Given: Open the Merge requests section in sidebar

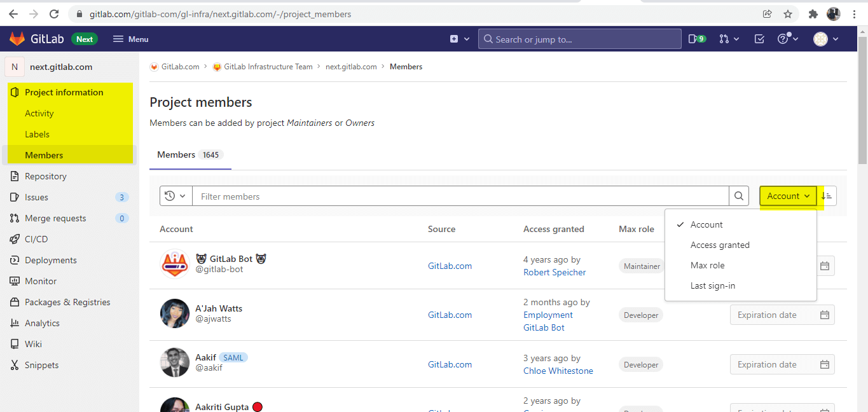Looking at the screenshot, I should click(x=56, y=218).
